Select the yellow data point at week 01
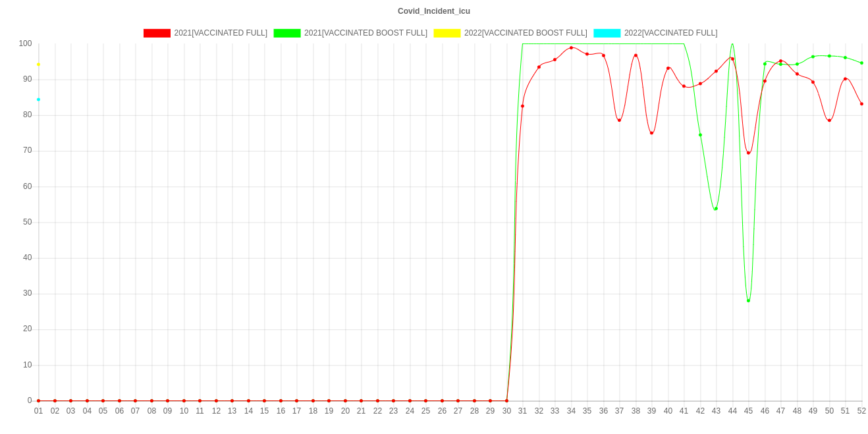Screen dimensions: 868x434 click(38, 65)
